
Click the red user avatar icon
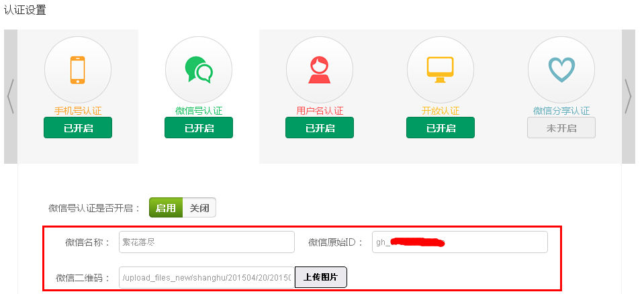click(320, 69)
